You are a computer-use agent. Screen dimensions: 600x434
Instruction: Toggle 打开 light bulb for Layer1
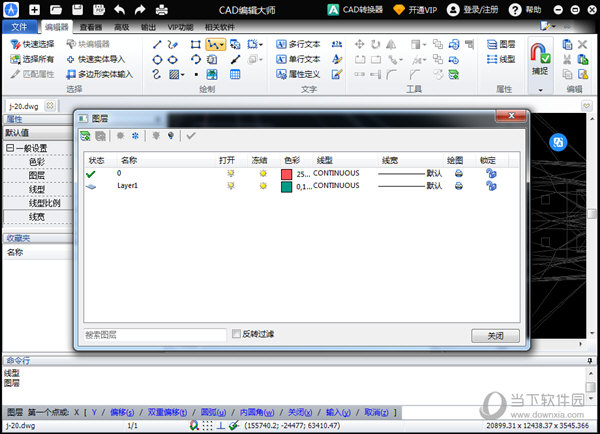click(x=231, y=186)
